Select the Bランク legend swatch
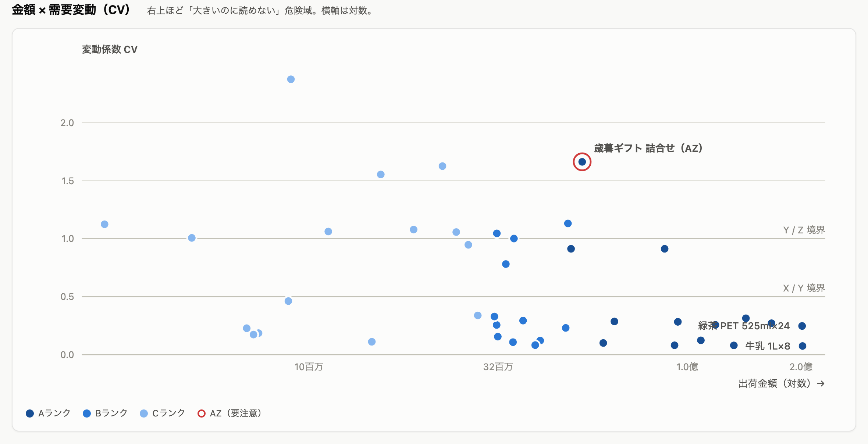The image size is (868, 444). point(87,413)
